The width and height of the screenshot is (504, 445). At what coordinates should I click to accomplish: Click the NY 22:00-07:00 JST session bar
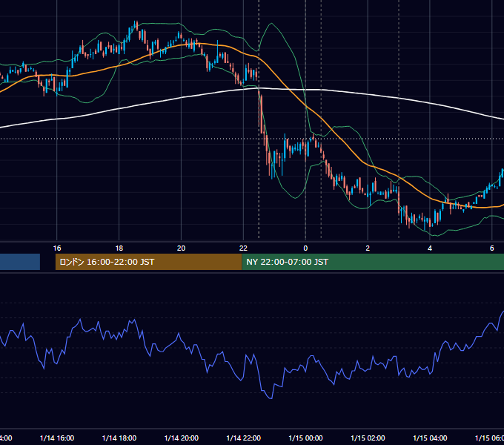tap(373, 262)
